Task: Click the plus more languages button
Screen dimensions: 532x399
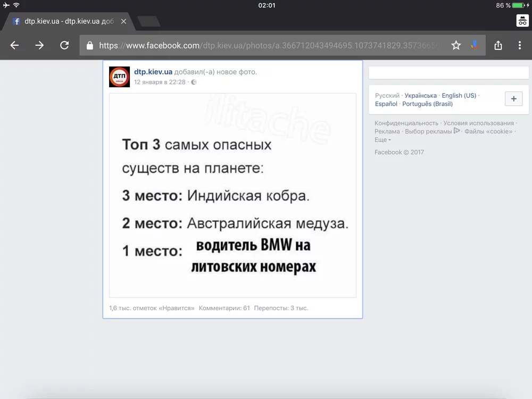Action: 514,99
